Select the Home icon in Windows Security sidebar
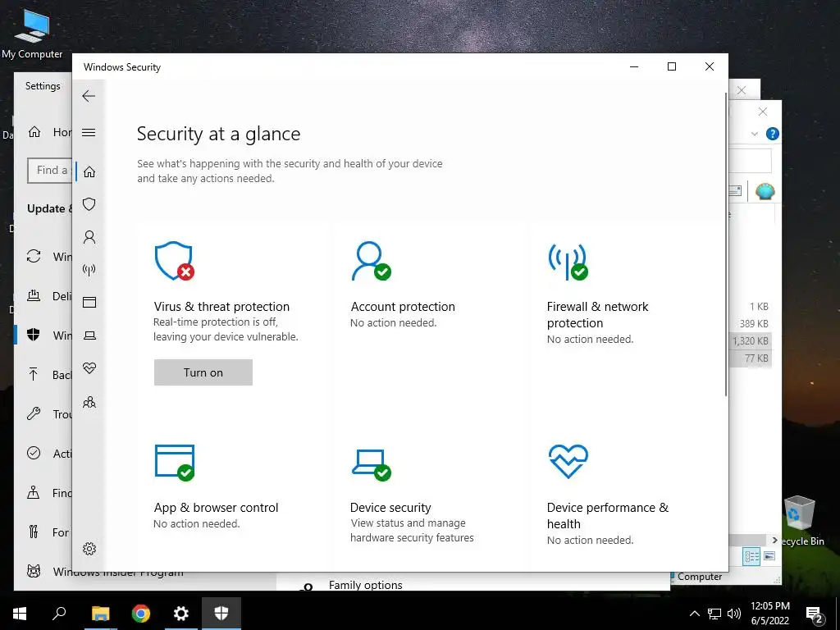Image resolution: width=840 pixels, height=630 pixels. click(x=89, y=171)
